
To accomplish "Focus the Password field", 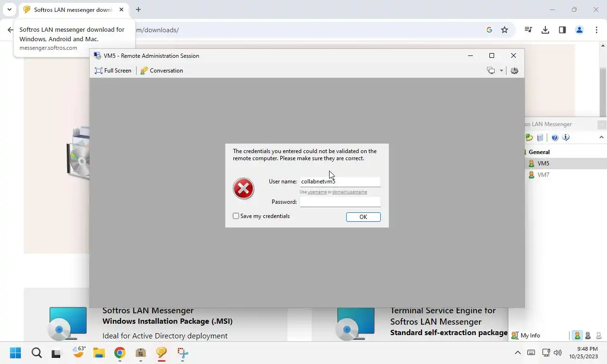I will [340, 202].
